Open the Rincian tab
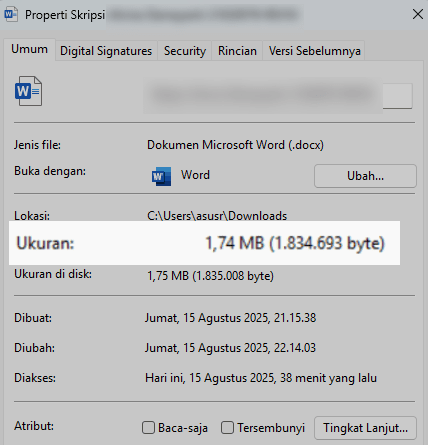Viewport: 428px width, 445px height. tap(237, 51)
